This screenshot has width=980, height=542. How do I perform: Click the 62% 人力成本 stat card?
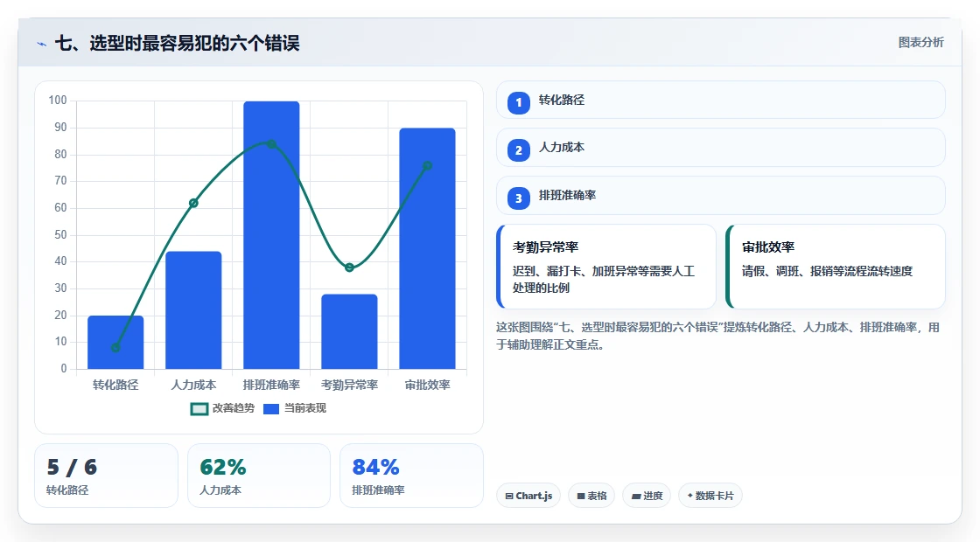pos(259,476)
